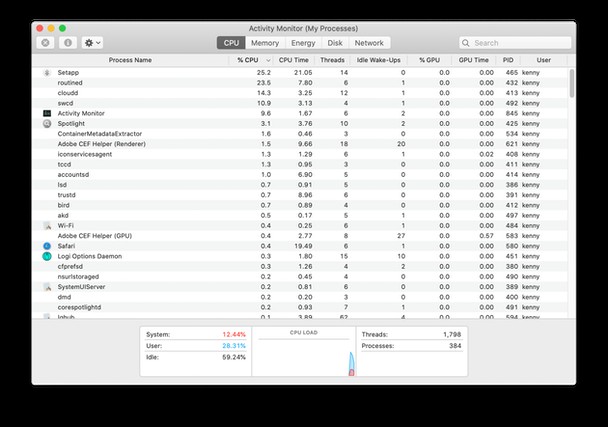Viewport: 608px width, 427px height.
Task: Open the process info inspector icon
Action: 68,43
